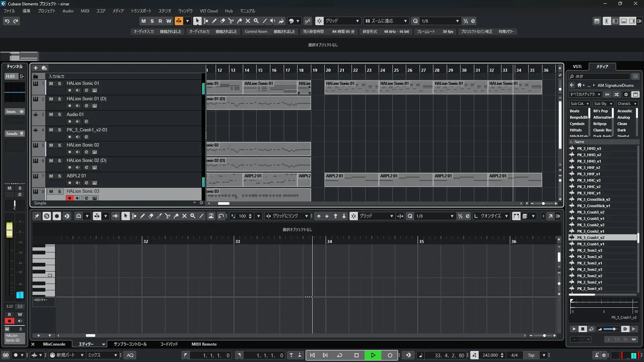Solo the ABPL2 01 track
The width and height of the screenshot is (644, 362).
pyautogui.click(x=59, y=176)
